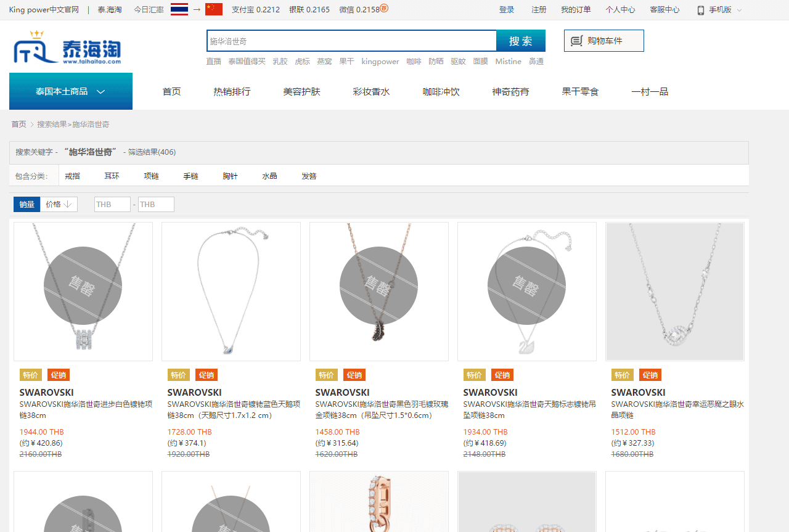Open 彩妆香水 navigation item

coord(371,91)
